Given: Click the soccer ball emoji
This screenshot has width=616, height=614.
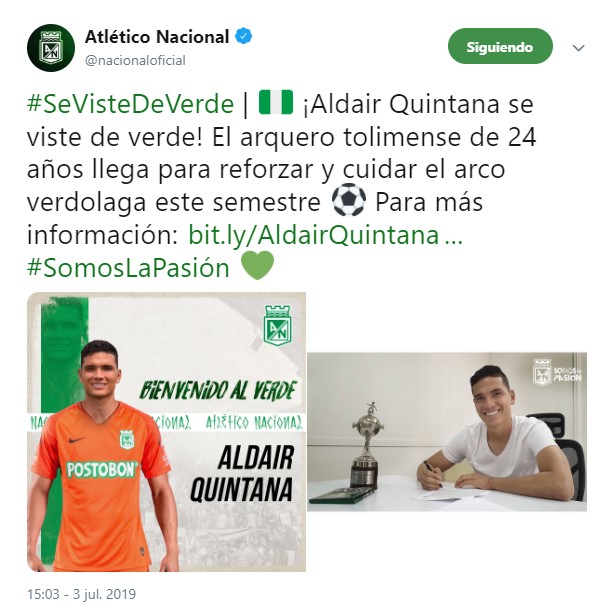Looking at the screenshot, I should (348, 200).
